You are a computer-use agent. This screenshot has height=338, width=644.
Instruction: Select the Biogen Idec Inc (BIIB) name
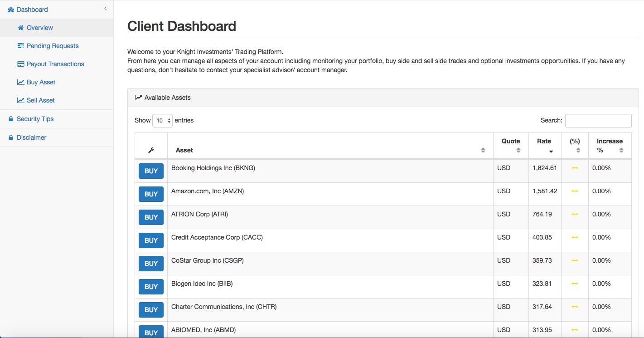[202, 284]
